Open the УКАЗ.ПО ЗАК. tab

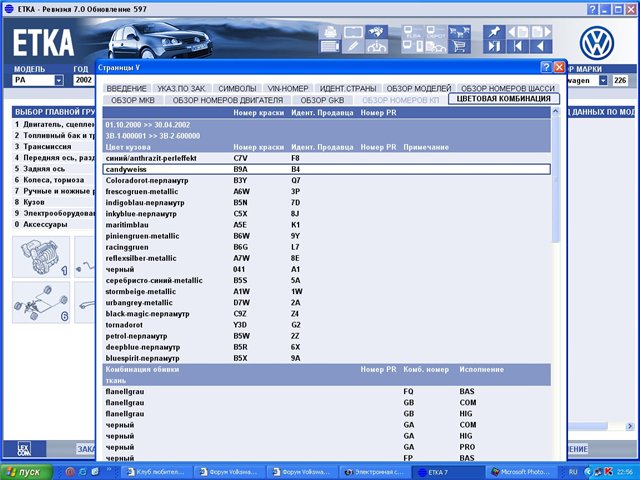[x=182, y=88]
